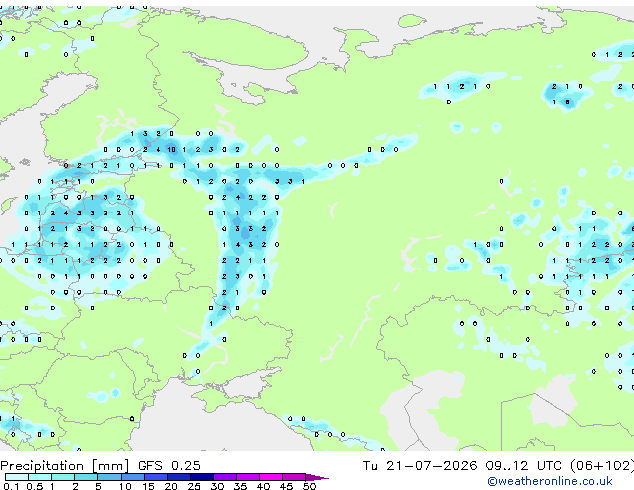Screen dimensions: 634x490
Task: Click the '15' legend scale label
Action: point(148,486)
